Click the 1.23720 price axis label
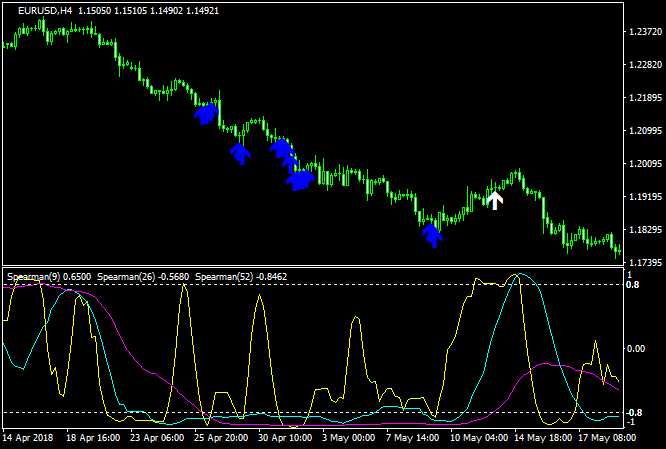 point(644,31)
